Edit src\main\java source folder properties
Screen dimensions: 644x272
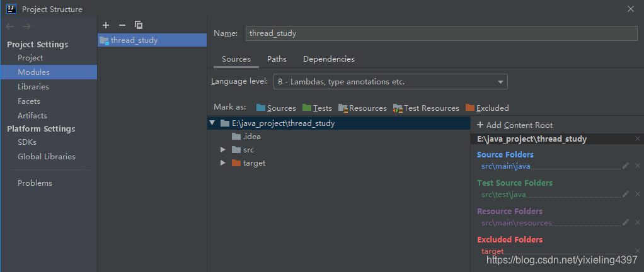click(x=626, y=166)
